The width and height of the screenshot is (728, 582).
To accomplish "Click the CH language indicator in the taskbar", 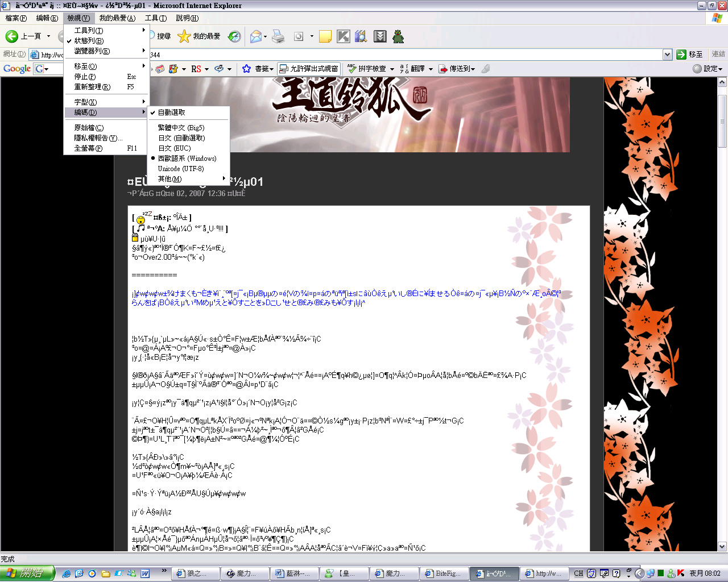I will pos(578,573).
